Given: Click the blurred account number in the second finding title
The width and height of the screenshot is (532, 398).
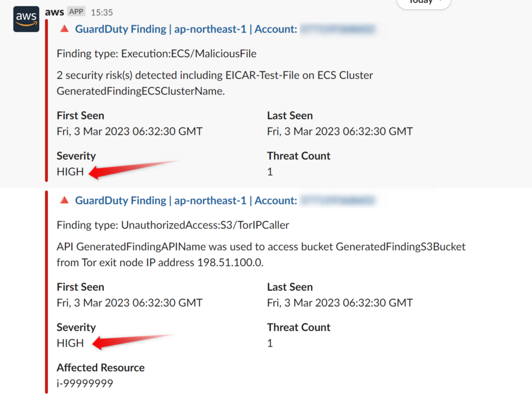Looking at the screenshot, I should tap(338, 200).
